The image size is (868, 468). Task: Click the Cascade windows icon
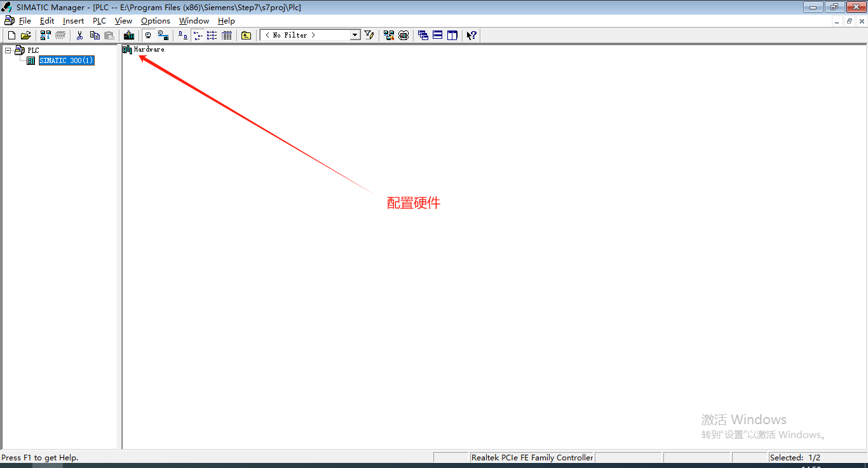pyautogui.click(x=423, y=36)
